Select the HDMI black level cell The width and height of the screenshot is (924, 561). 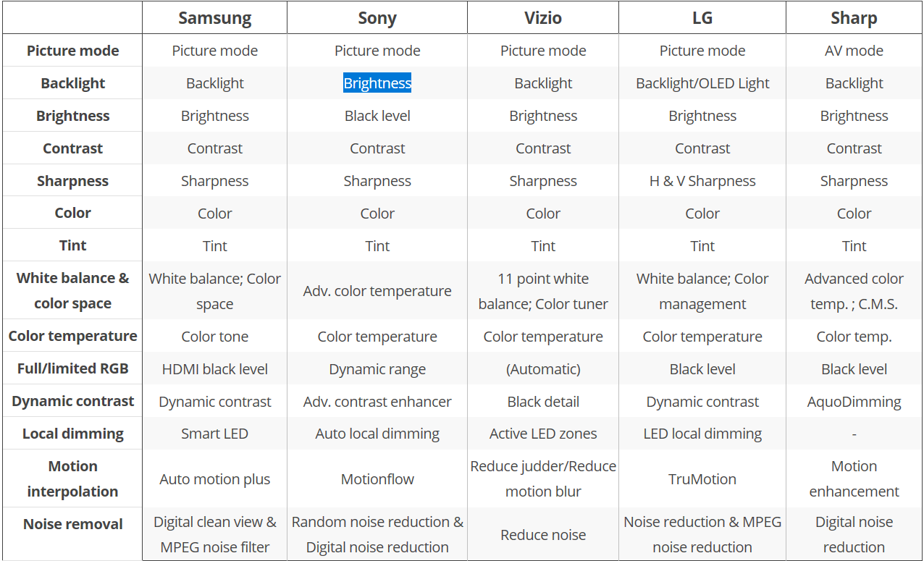(214, 369)
